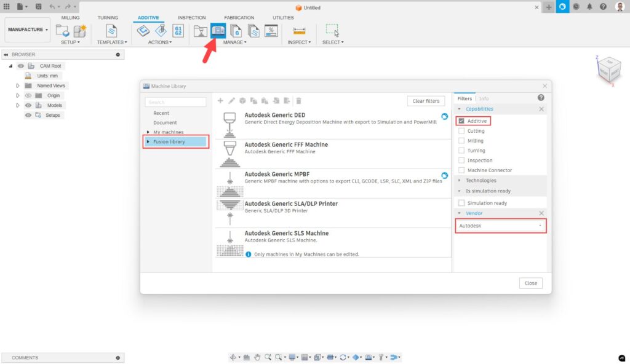Click the Save icon in title bar
The image size is (630, 364).
(x=38, y=7)
